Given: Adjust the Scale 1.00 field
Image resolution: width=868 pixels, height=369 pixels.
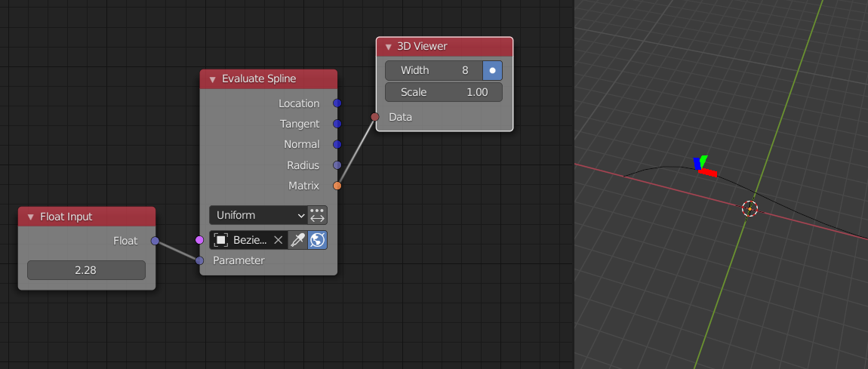Looking at the screenshot, I should point(444,92).
